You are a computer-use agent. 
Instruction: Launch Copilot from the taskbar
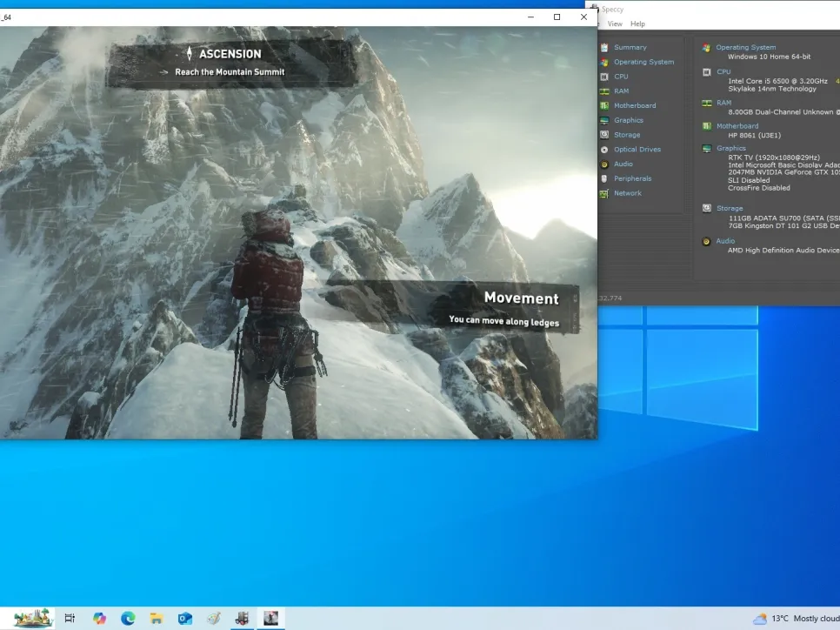(99, 618)
